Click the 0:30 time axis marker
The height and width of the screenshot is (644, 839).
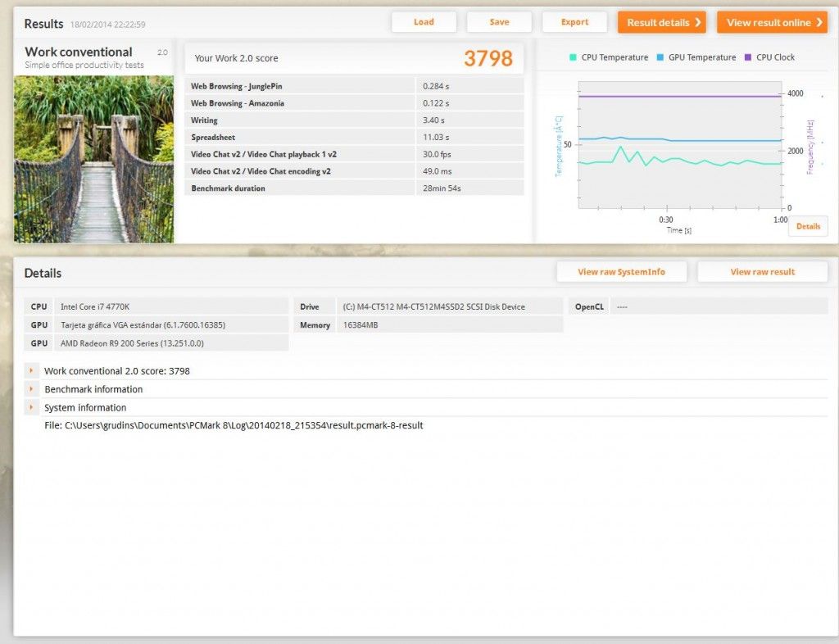point(665,220)
